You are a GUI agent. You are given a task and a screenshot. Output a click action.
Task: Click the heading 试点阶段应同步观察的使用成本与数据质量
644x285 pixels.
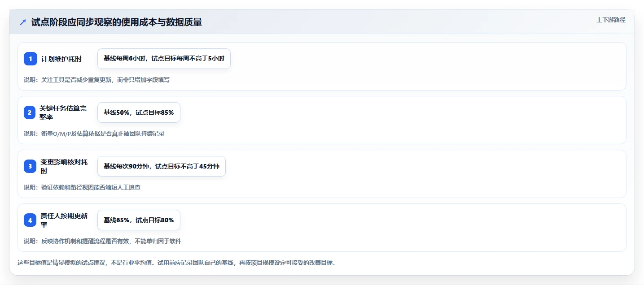pos(117,22)
